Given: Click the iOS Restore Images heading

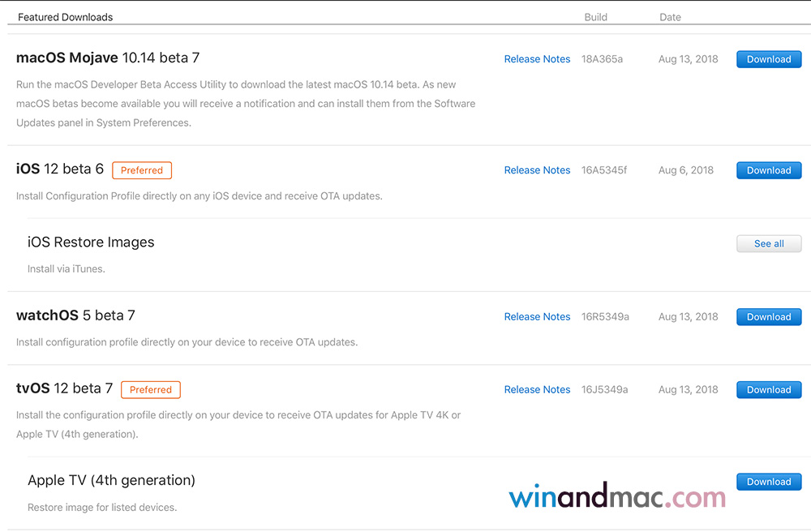Looking at the screenshot, I should (x=91, y=242).
